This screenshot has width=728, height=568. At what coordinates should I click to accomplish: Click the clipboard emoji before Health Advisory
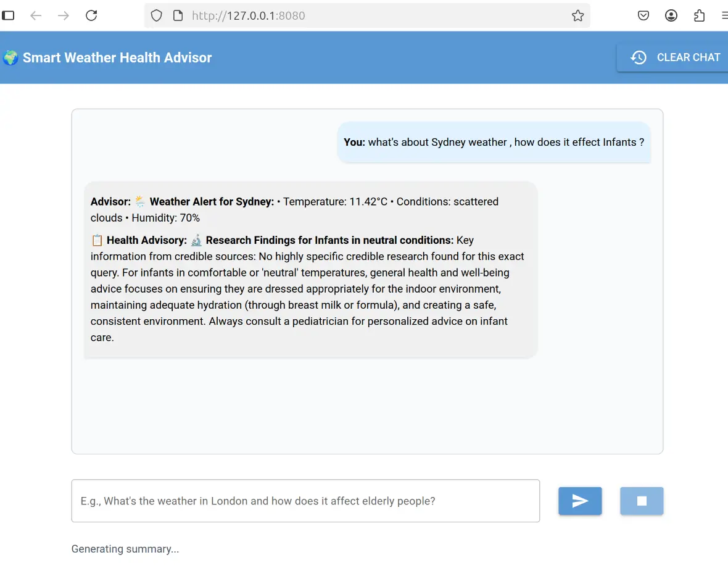97,240
